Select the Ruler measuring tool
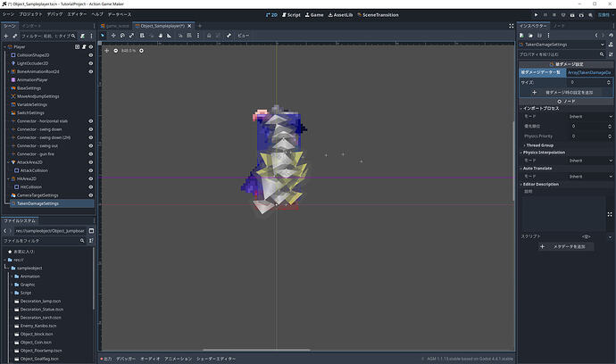The height and width of the screenshot is (364, 616). coord(170,36)
